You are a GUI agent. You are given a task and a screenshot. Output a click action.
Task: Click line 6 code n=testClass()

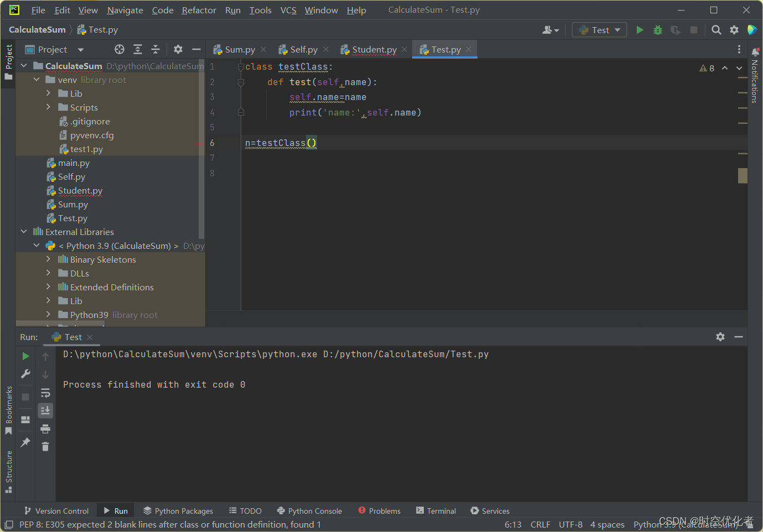pyautogui.click(x=281, y=143)
